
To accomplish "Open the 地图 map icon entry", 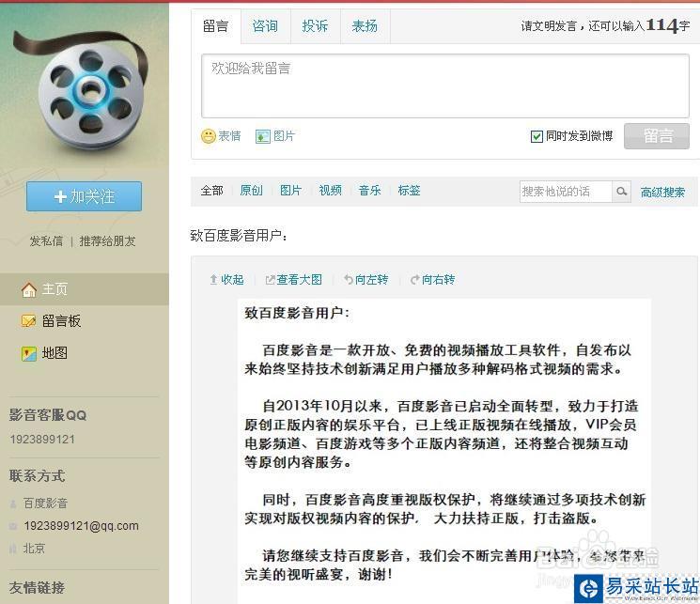I will [x=29, y=353].
